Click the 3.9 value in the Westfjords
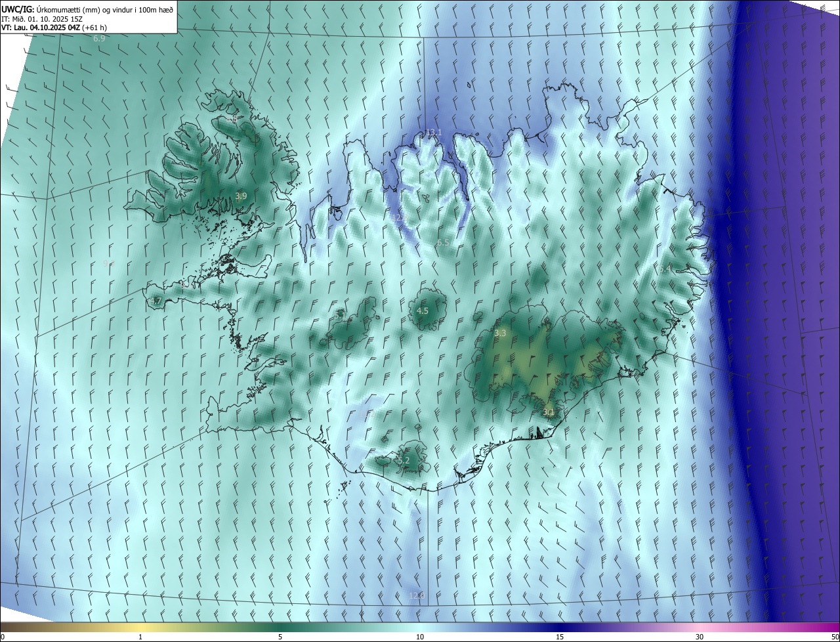This screenshot has width=840, height=642. tap(241, 196)
